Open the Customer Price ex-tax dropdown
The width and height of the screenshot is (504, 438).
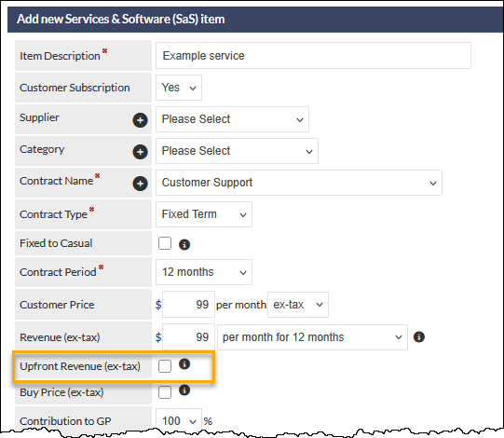click(298, 305)
